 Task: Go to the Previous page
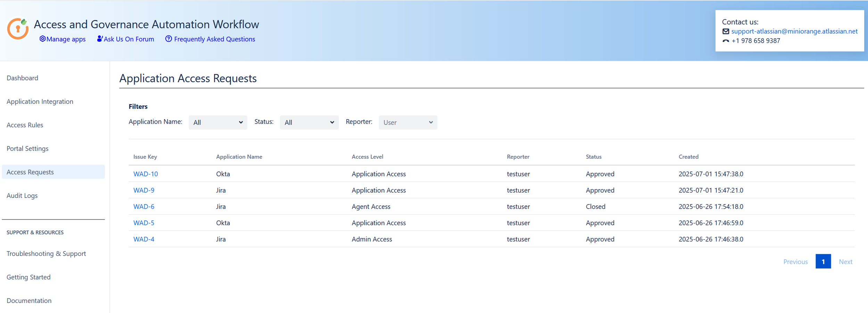tap(795, 262)
